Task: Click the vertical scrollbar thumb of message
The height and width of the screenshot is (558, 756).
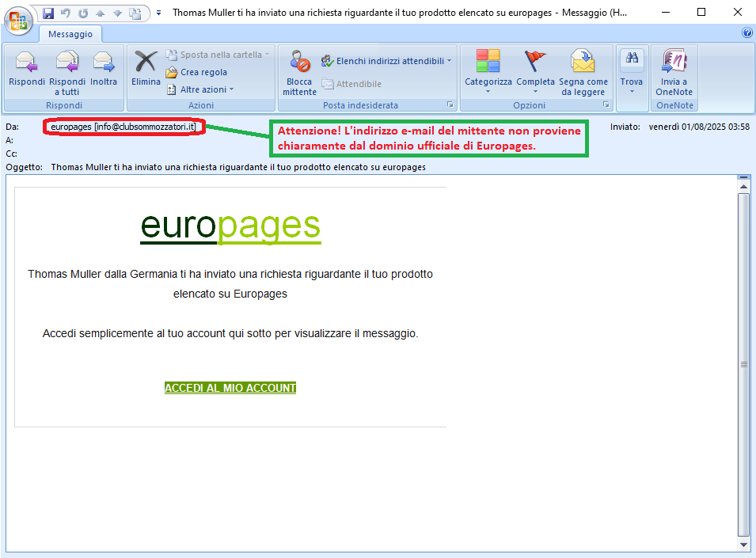Action: (743, 364)
